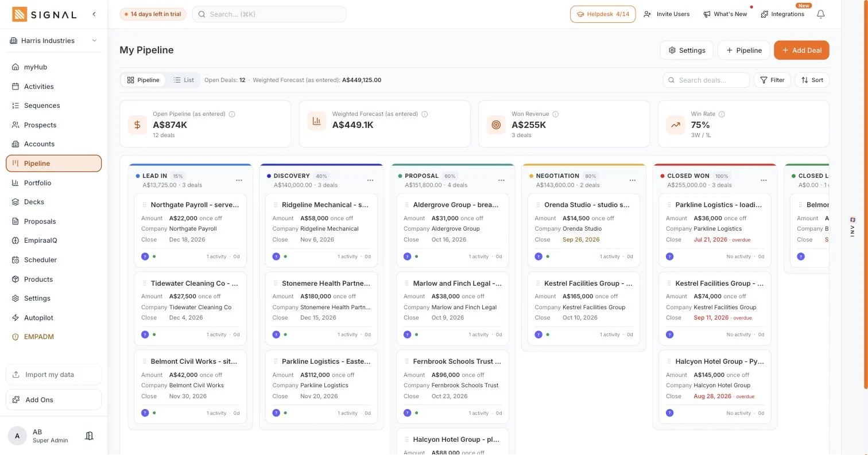Screen dimensions: 868x455
Task: Click drag handle on Ridgeline Mechanical card
Action: (x=276, y=205)
